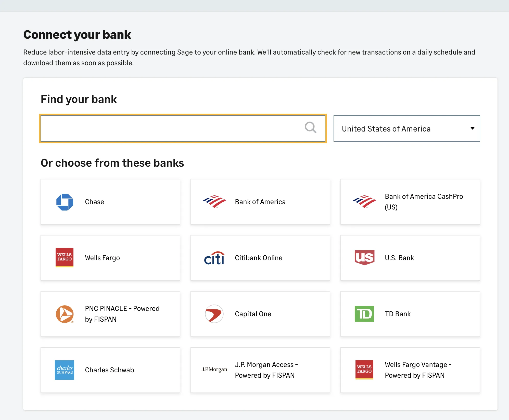Select the Wells Fargo bank option
509x420 pixels.
110,258
